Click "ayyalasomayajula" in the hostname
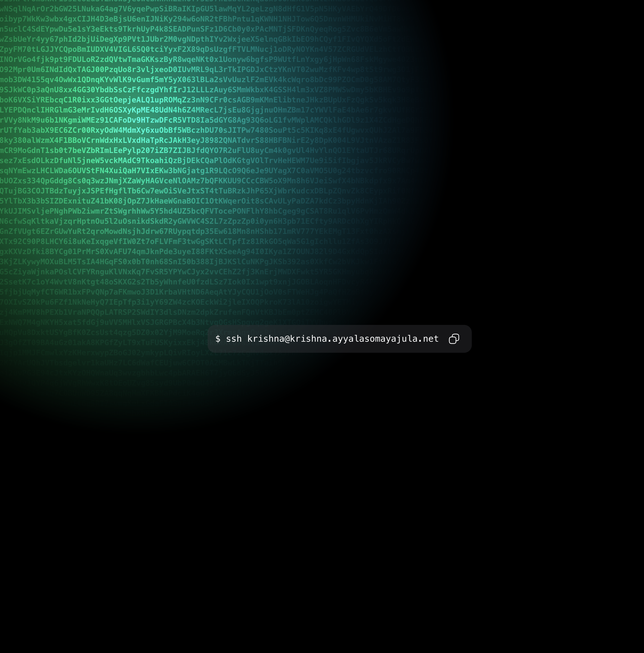The height and width of the screenshot is (653, 644). point(375,339)
